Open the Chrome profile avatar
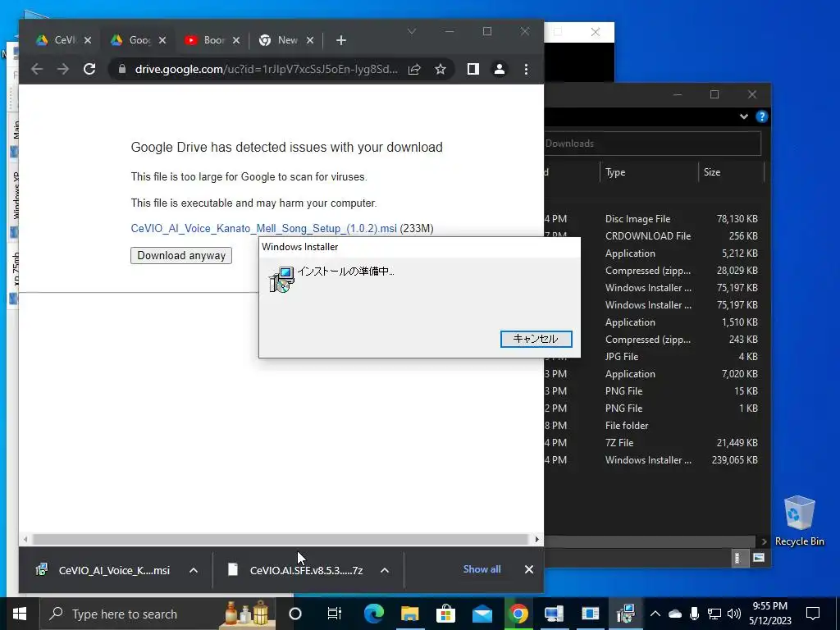The image size is (840, 630). click(x=500, y=69)
